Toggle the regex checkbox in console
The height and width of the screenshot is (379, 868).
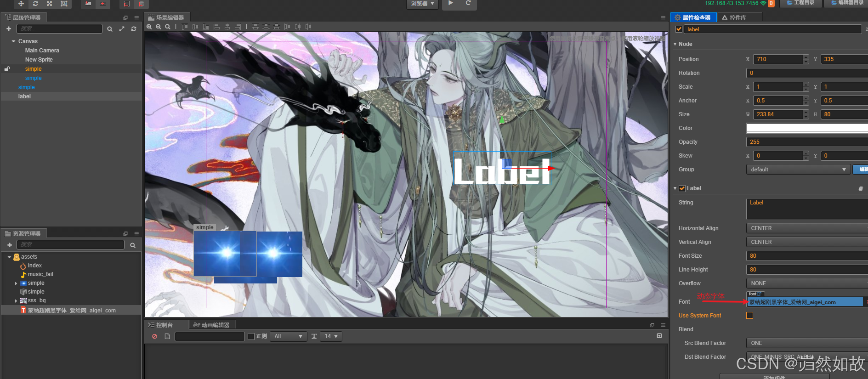pyautogui.click(x=251, y=337)
